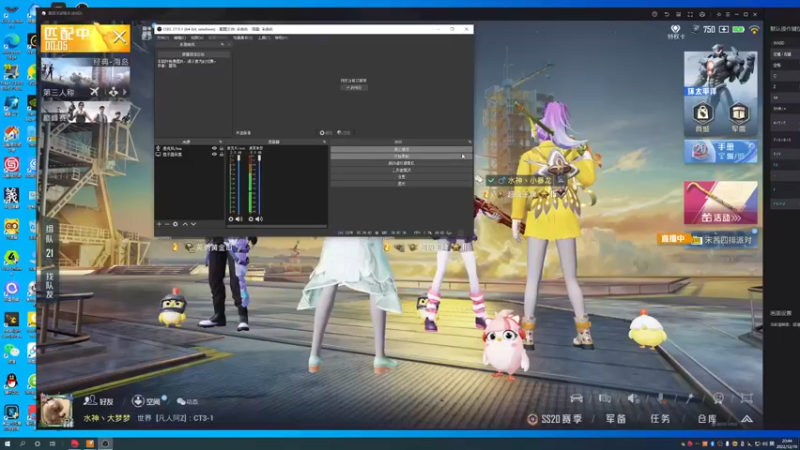The width and height of the screenshot is (800, 450).
Task: Open the emote face icon in the game's bottom bar
Action: click(718, 398)
